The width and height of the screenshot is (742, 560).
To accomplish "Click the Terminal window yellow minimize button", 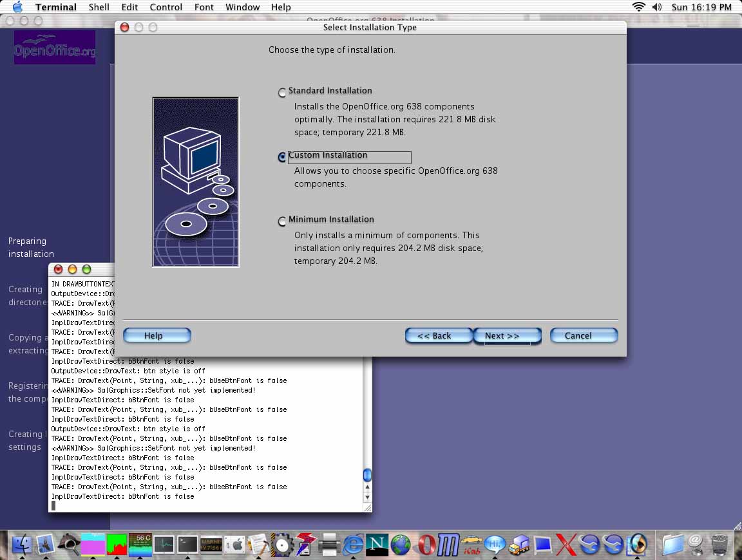I will tap(72, 269).
